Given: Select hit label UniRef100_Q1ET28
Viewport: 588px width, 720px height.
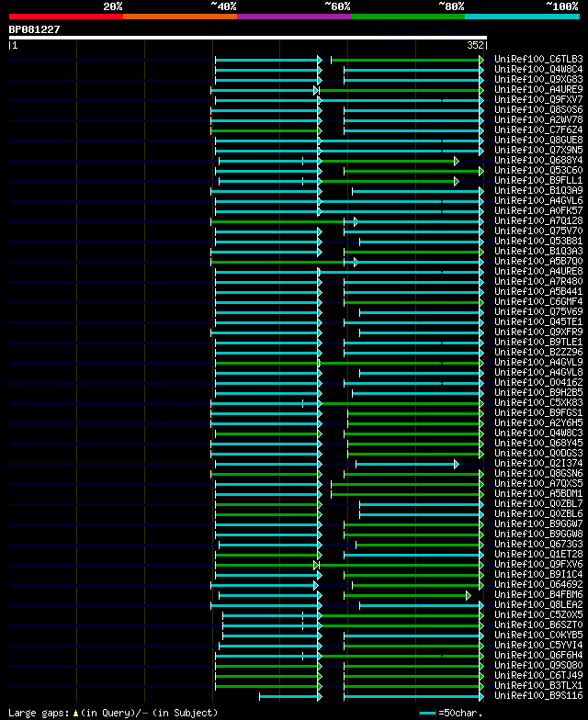Looking at the screenshot, I should pos(538,555).
